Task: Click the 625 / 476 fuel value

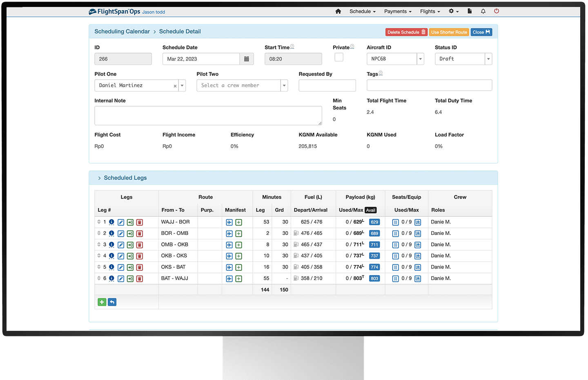Action: 312,222
